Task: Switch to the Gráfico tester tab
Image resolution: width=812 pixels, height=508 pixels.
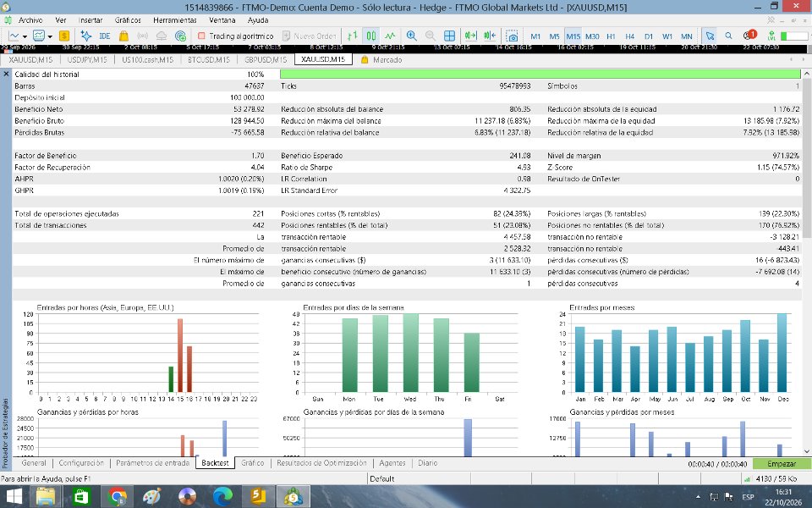Action: click(253, 463)
